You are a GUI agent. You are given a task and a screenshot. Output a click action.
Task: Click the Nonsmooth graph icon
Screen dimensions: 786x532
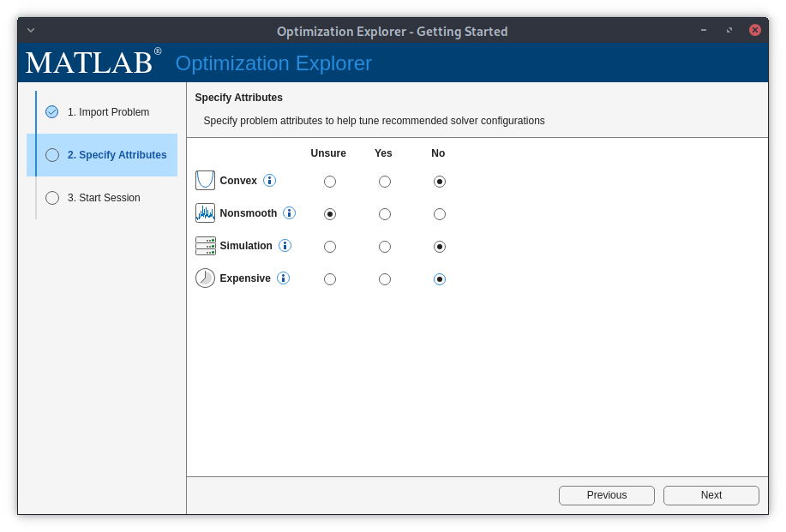click(205, 212)
